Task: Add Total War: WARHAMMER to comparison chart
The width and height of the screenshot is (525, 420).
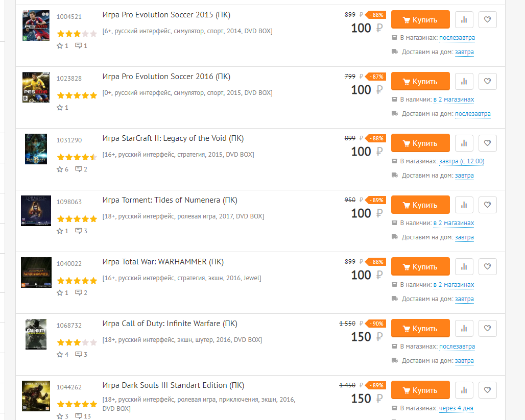Action: pyautogui.click(x=464, y=267)
